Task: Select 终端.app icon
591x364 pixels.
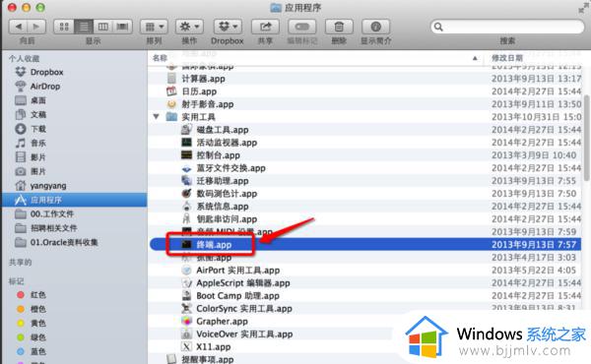Action: point(186,245)
